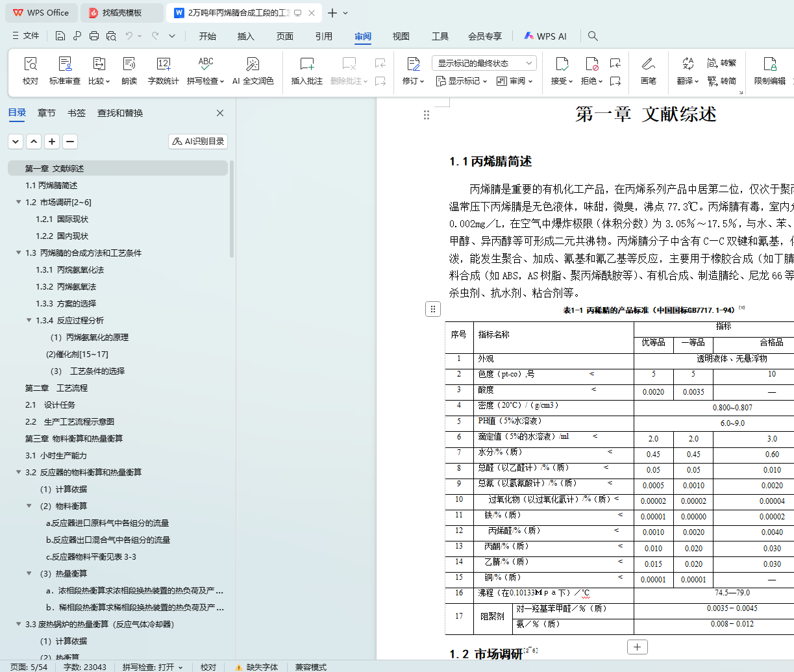Switch to the 引用 ribbon tab
Viewport: 794px width, 672px height.
point(324,36)
